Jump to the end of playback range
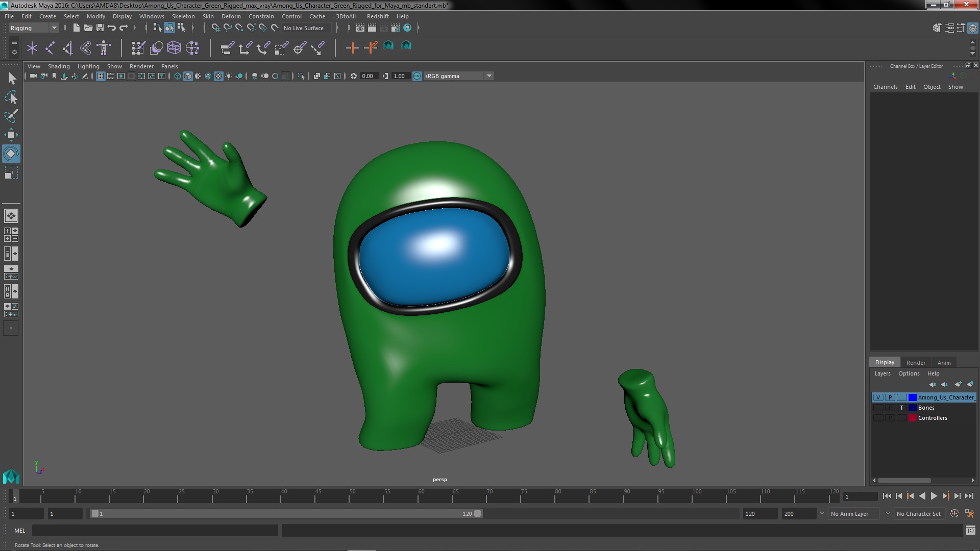 969,496
